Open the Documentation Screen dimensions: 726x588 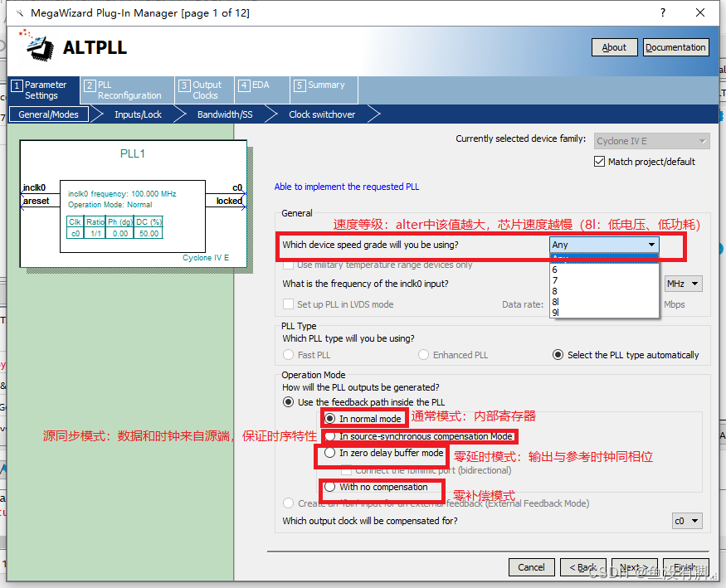tap(675, 47)
